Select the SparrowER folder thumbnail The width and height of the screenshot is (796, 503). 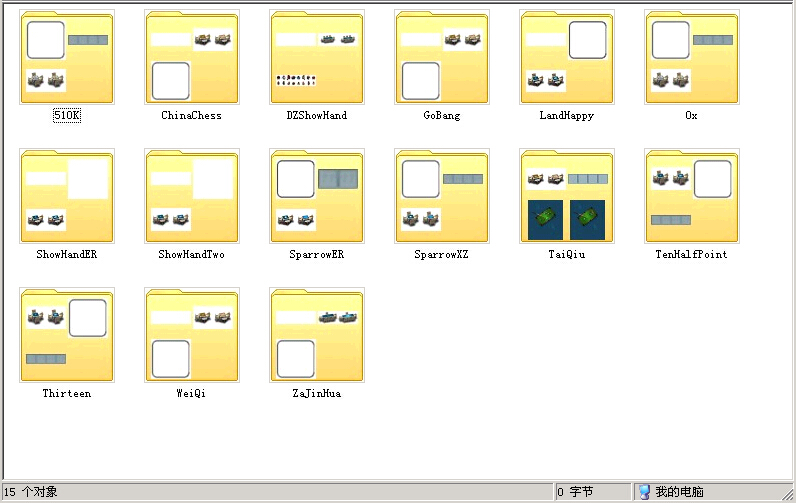coord(317,197)
